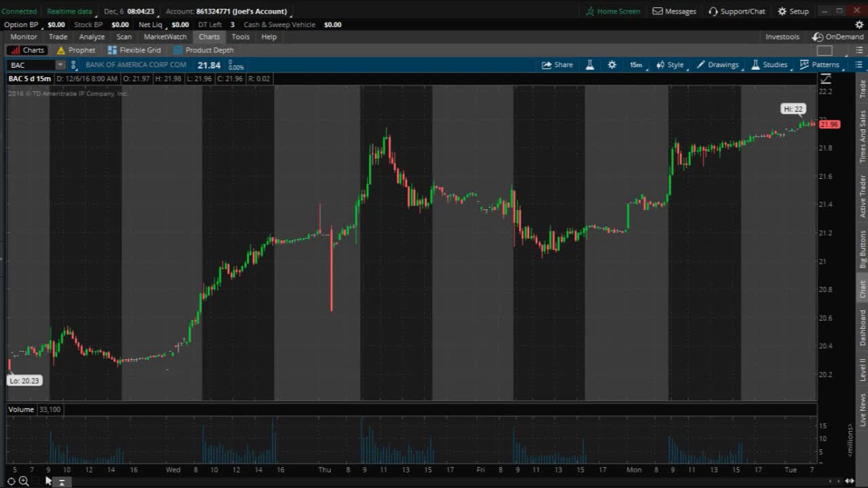Screen dimensions: 868x488
Task: Click the Cash & Sweep Vehicle label
Action: [279, 24]
